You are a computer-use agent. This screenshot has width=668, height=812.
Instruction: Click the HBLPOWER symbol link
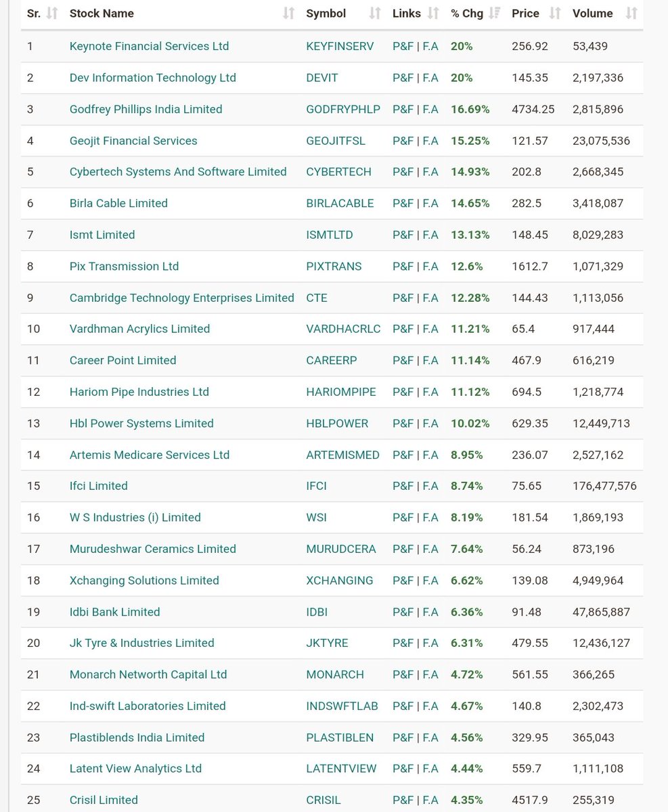pyautogui.click(x=337, y=424)
